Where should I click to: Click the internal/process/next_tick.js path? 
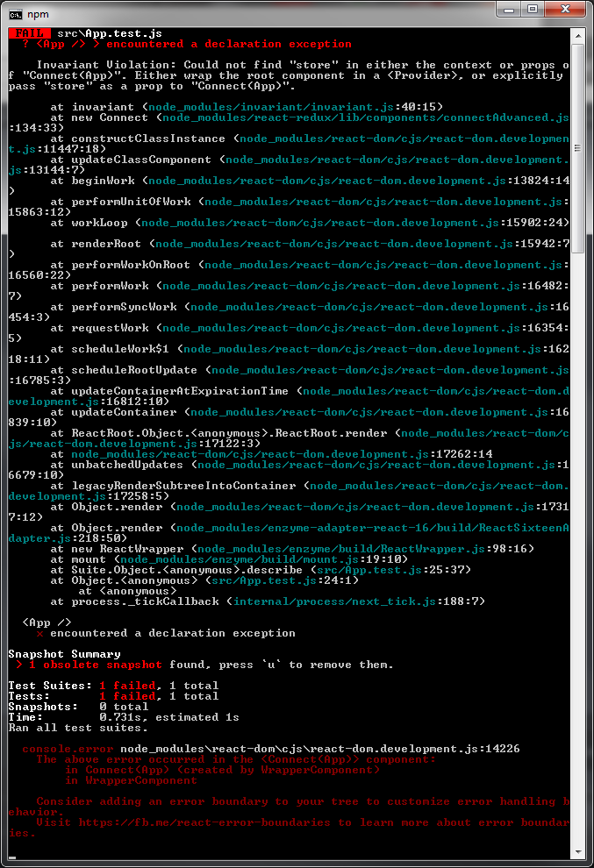(x=334, y=601)
